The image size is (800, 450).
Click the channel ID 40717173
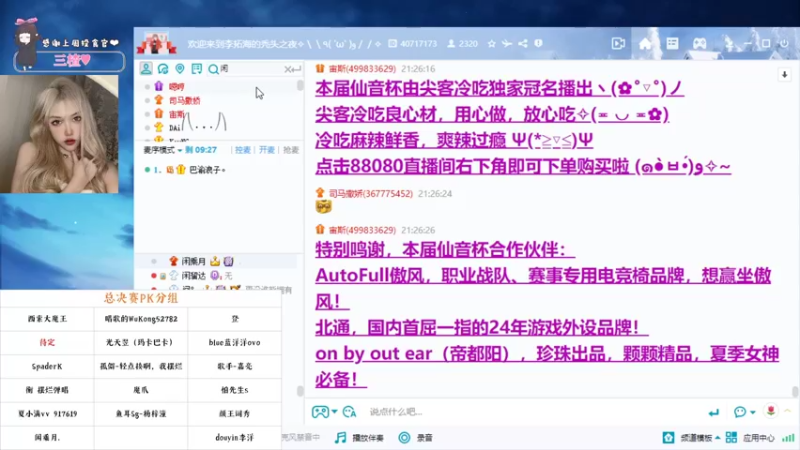coord(418,44)
